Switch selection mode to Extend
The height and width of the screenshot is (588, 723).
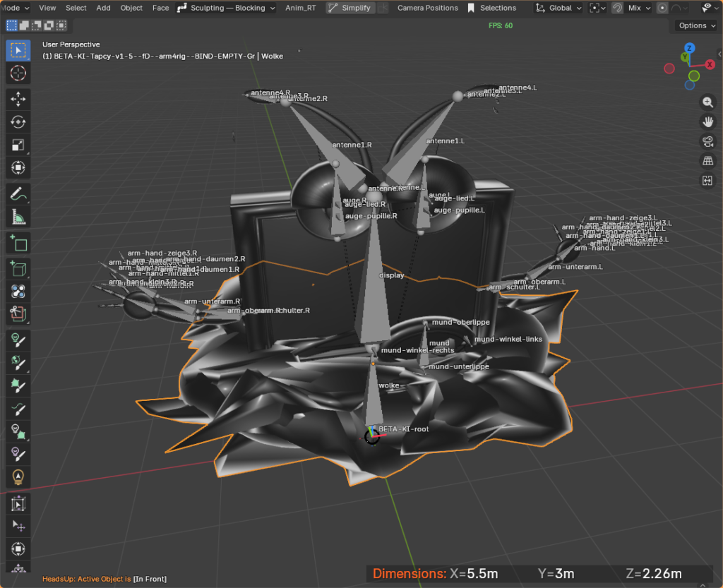pos(23,25)
